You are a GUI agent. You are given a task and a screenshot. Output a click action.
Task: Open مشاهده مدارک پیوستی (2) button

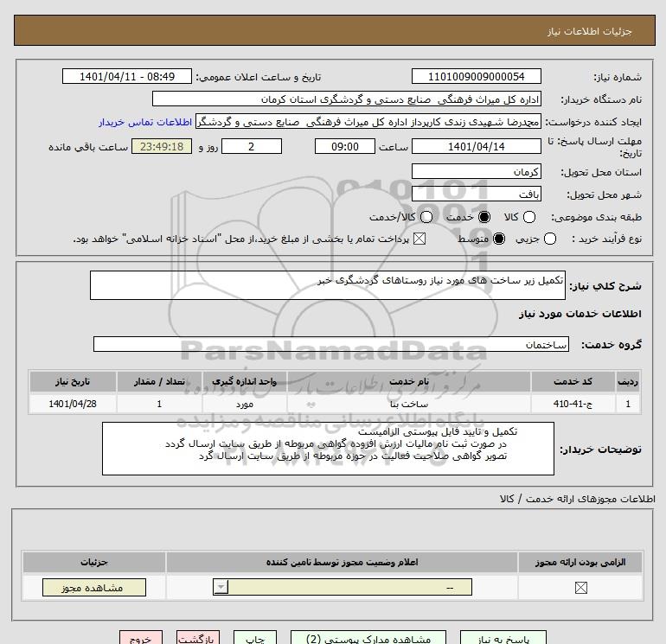point(368,638)
